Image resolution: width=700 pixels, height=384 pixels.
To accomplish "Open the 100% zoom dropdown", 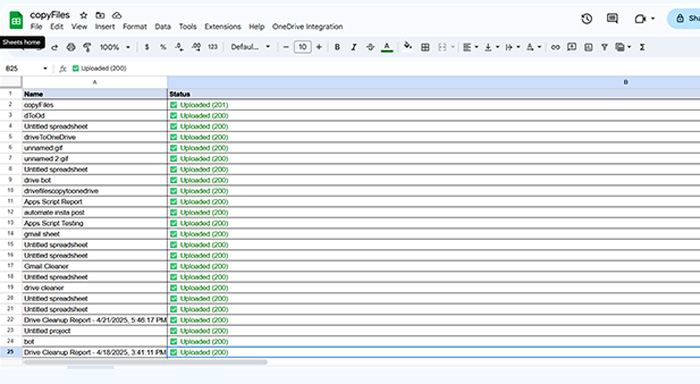I will [115, 47].
